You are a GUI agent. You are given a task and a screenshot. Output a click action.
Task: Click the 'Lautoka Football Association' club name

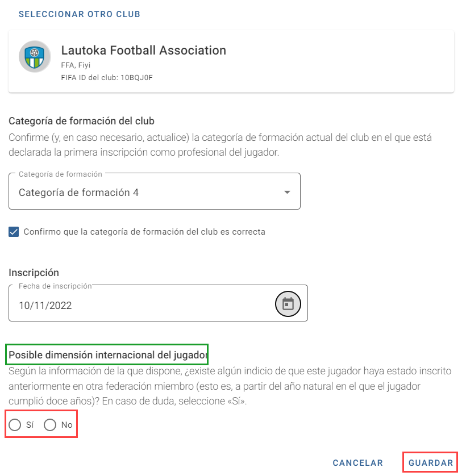[143, 51]
